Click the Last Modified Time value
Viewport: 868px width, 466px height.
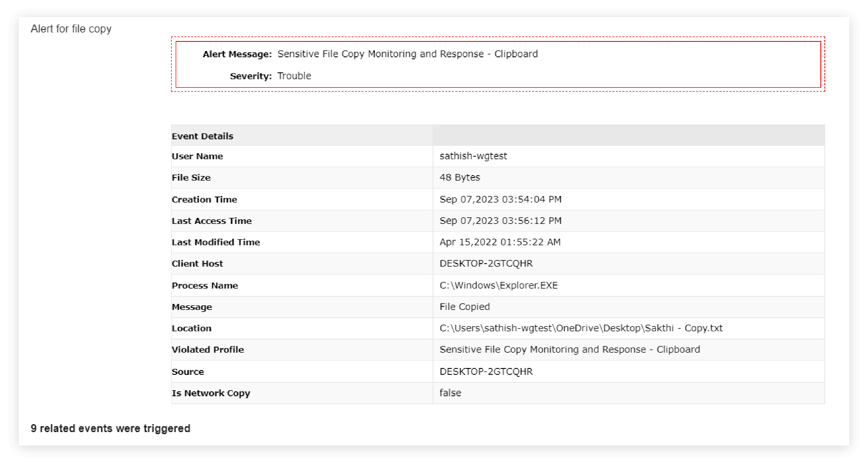500,242
